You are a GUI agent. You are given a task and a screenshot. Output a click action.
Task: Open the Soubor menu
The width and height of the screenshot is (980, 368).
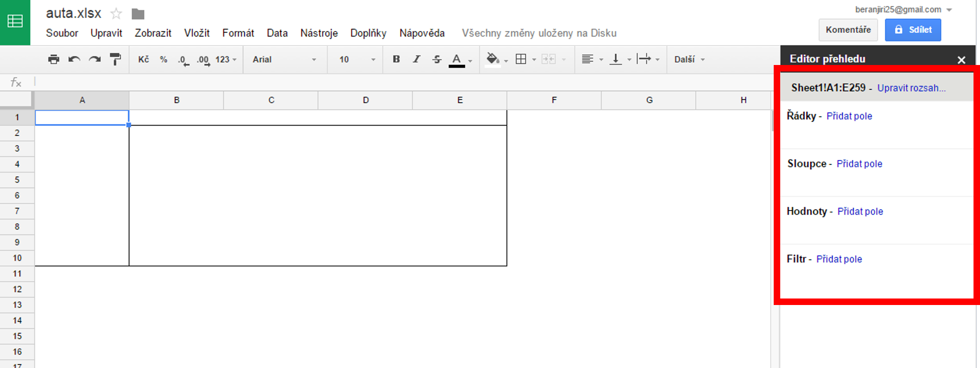pos(62,33)
